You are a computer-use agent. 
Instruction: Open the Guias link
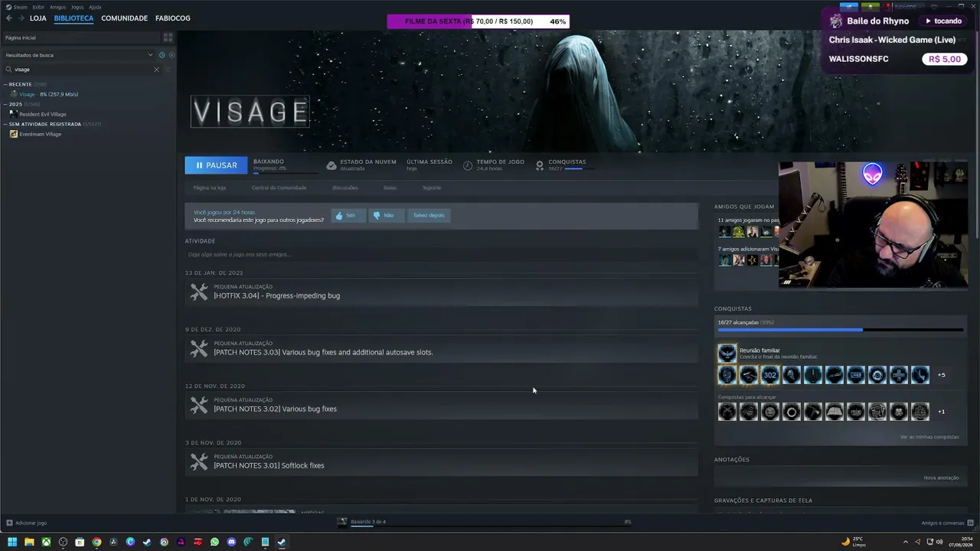390,187
